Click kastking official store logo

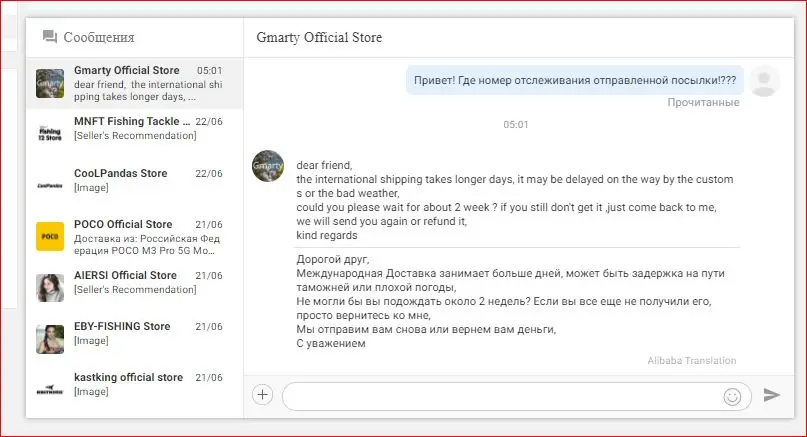pos(50,390)
